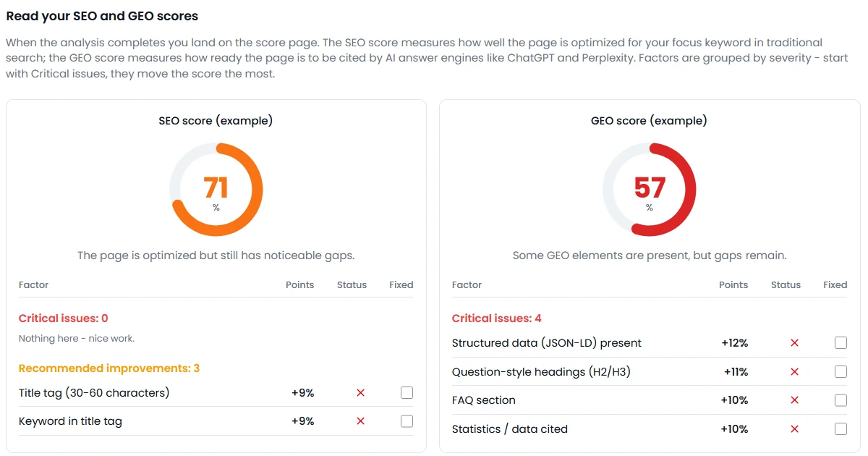Click red X status for Keyword in title tag
Screen dimensions: 868x456
tap(360, 421)
